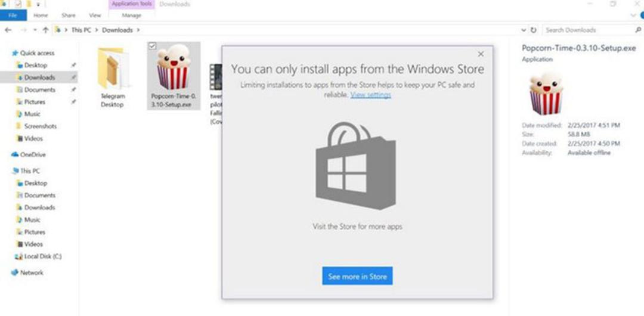Screen dimensions: 644x316
Task: Open Music under This PC
Action: coord(32,220)
